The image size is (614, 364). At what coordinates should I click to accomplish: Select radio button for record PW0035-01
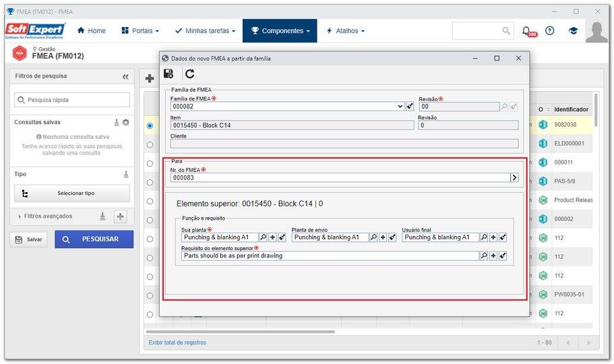pos(150,295)
